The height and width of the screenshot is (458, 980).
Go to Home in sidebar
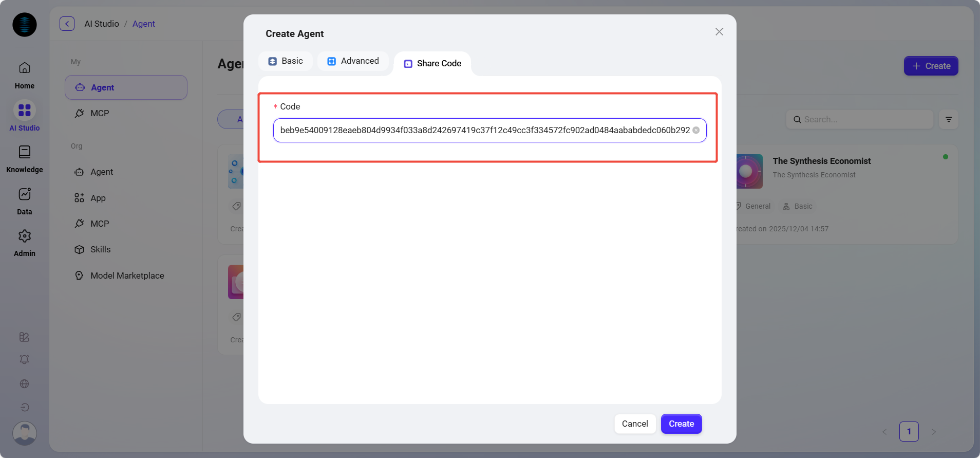pyautogui.click(x=25, y=75)
